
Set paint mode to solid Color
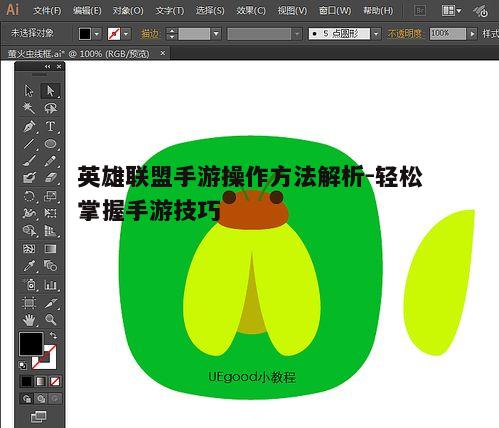[x=26, y=381]
